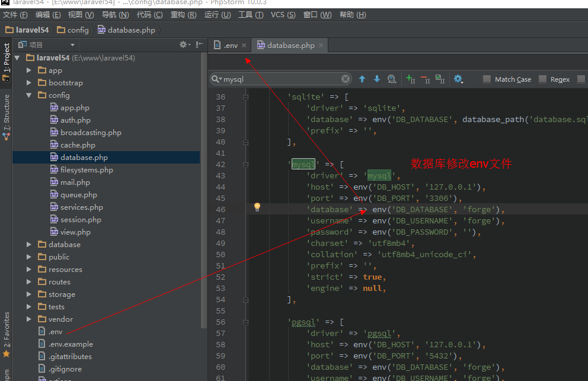The height and width of the screenshot is (381, 588).
Task: Toggle the Regex checkbox
Action: (542, 79)
